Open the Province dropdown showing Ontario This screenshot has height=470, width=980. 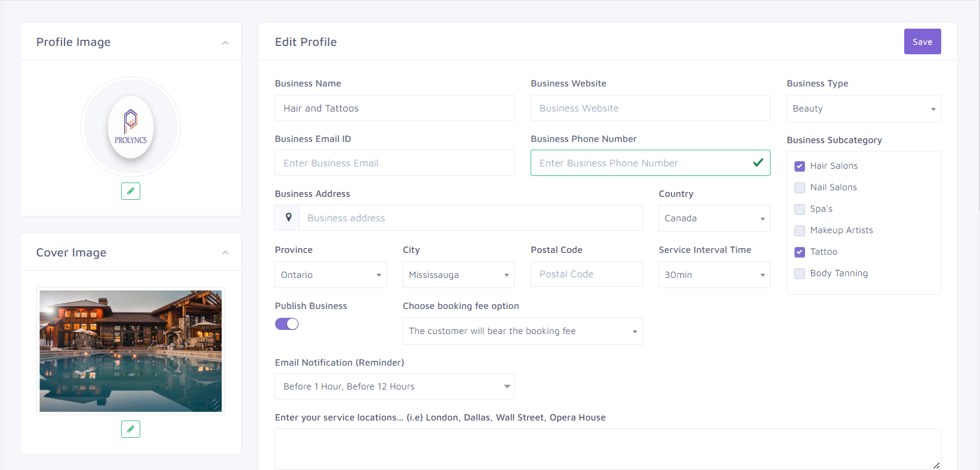coord(330,275)
